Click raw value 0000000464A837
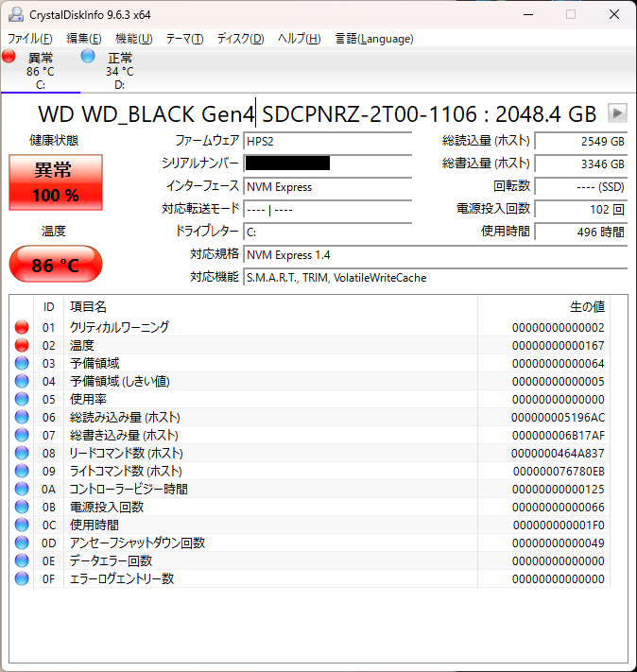 [559, 454]
